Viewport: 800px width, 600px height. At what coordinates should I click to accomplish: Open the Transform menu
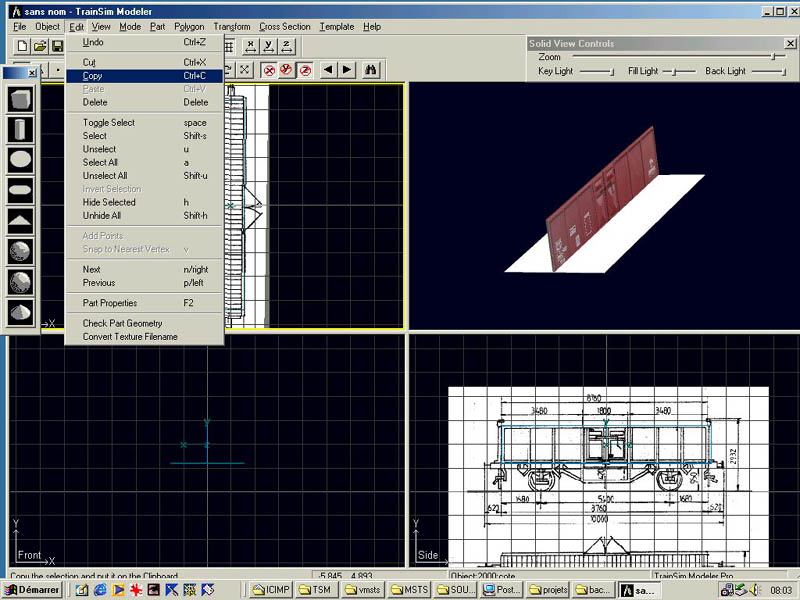[231, 27]
